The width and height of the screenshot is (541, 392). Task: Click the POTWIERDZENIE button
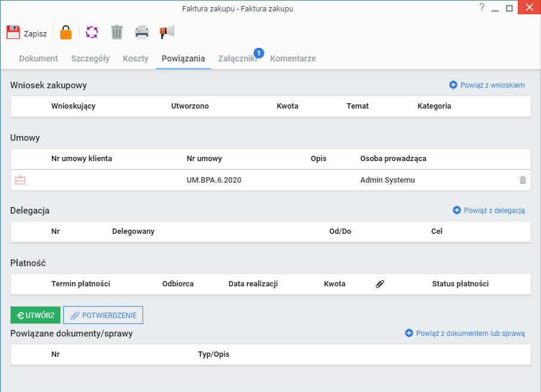(103, 315)
